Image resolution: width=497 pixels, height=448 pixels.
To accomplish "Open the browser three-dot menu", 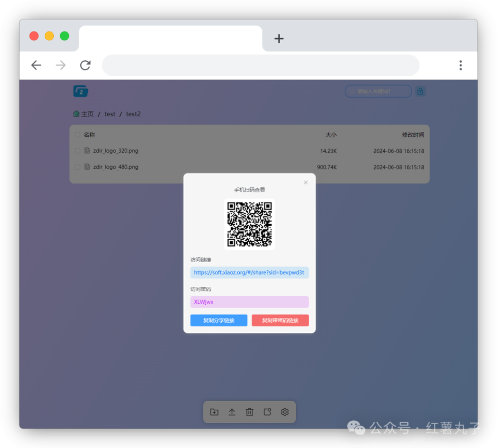I will (x=460, y=65).
